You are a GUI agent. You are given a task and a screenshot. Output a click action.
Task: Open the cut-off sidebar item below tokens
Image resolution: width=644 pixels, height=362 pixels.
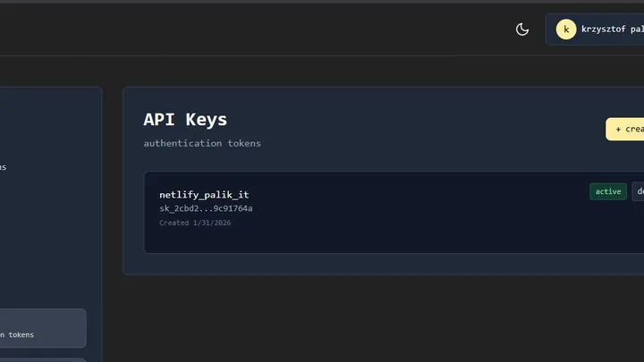43,360
